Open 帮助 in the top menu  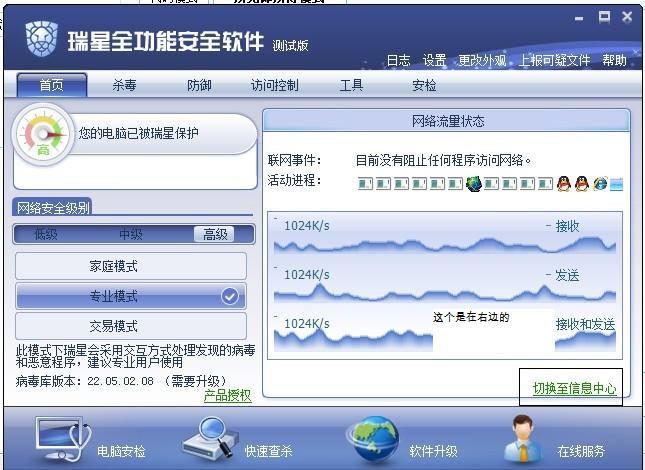tap(614, 60)
